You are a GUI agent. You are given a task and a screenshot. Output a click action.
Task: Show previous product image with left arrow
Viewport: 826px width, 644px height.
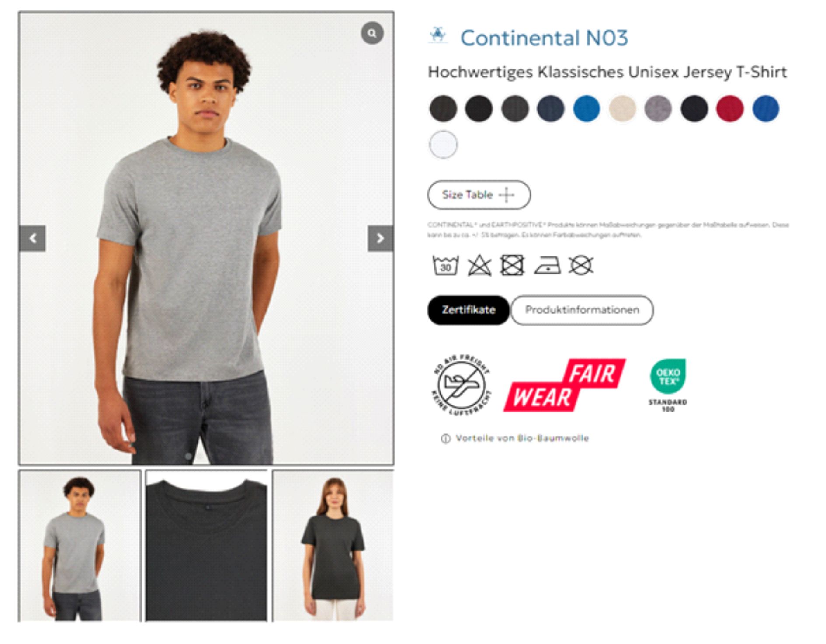coord(33,238)
